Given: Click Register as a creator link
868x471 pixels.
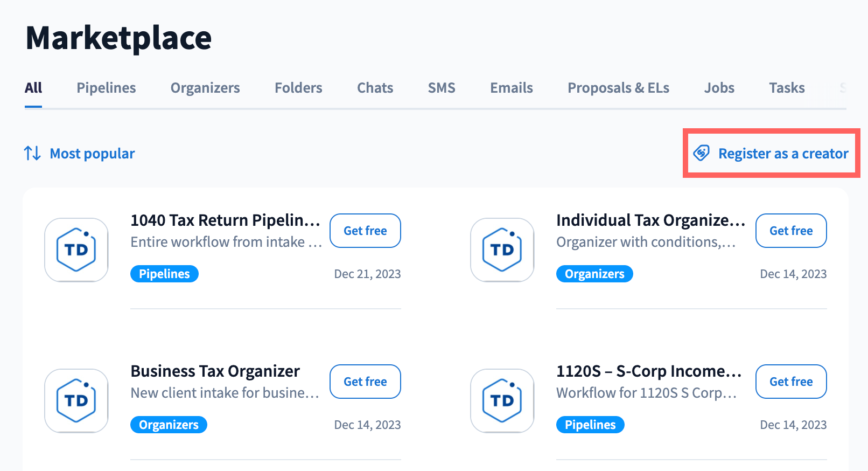Looking at the screenshot, I should pos(783,154).
